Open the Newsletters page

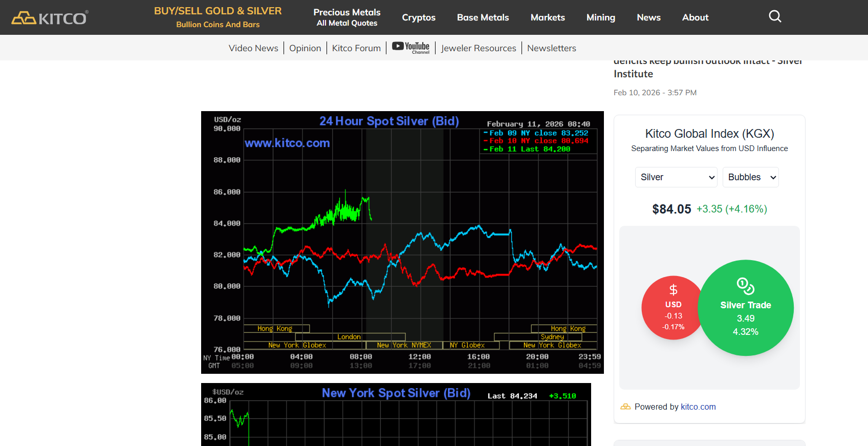tap(552, 48)
